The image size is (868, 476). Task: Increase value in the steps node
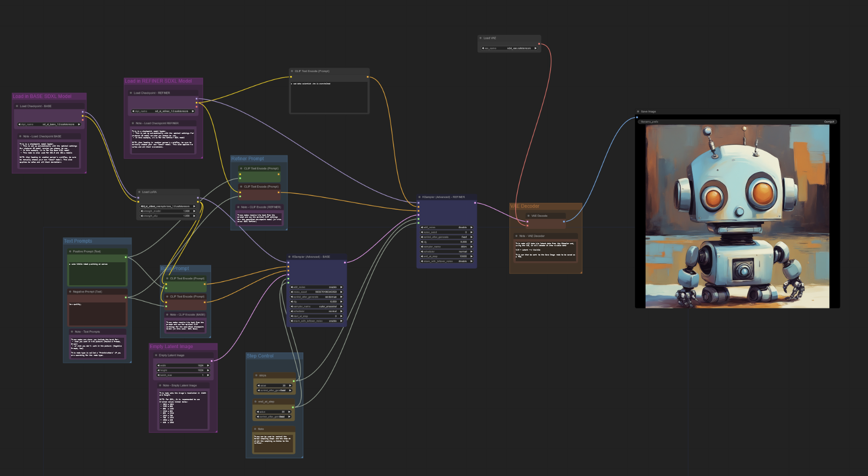click(290, 386)
